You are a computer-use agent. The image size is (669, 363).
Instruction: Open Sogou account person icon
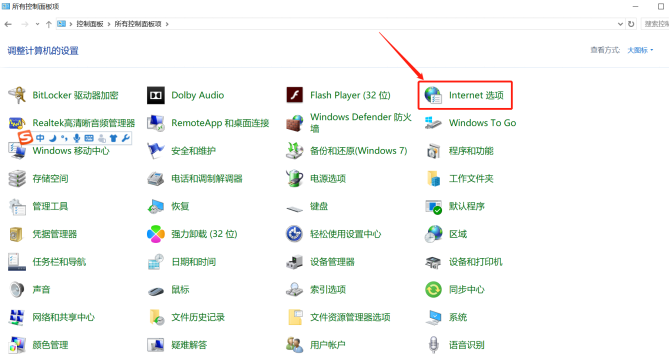pyautogui.click(x=102, y=138)
